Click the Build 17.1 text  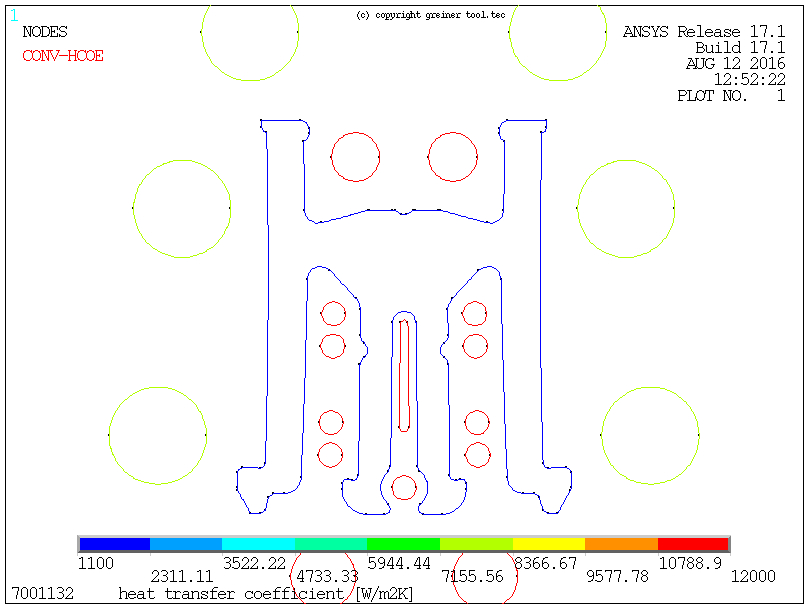740,48
